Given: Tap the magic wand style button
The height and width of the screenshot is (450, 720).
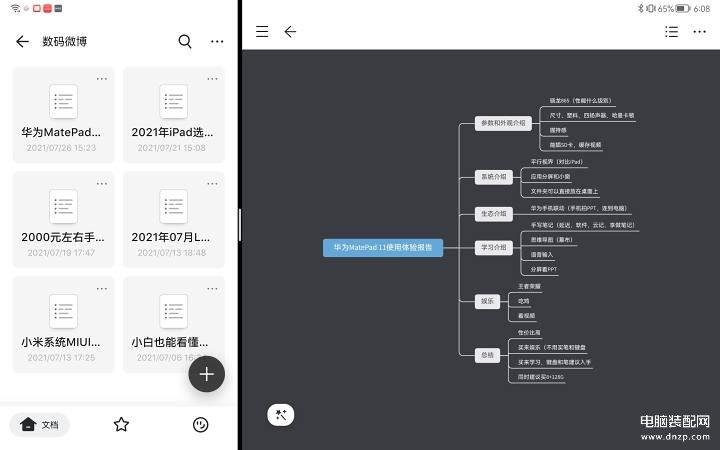Looking at the screenshot, I should 281,415.
